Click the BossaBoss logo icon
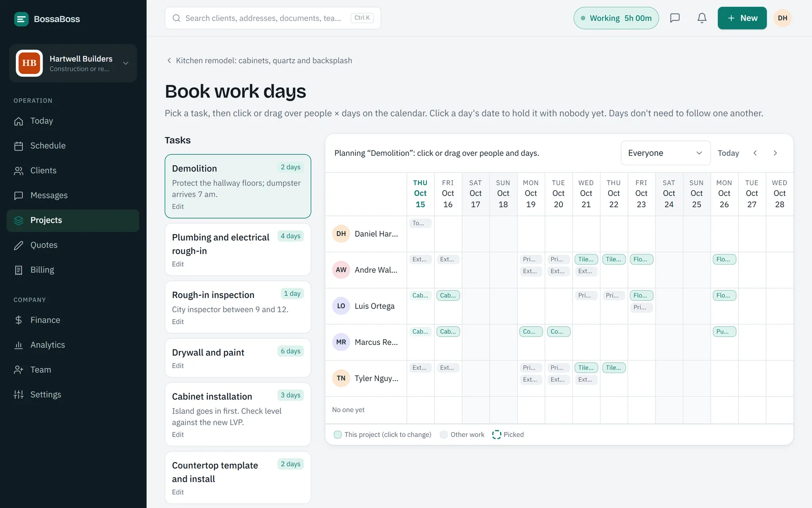Screen dimensions: 812x508 click(x=21, y=19)
